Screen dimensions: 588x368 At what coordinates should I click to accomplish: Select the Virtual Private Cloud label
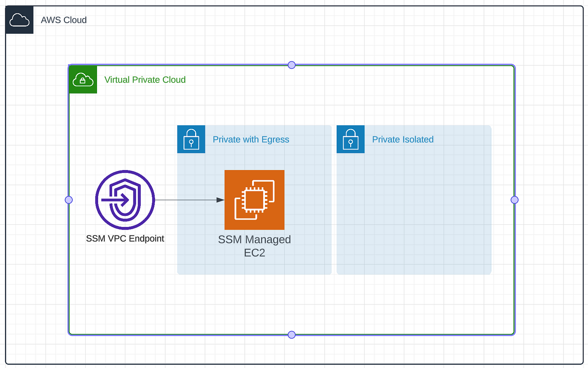(x=145, y=80)
